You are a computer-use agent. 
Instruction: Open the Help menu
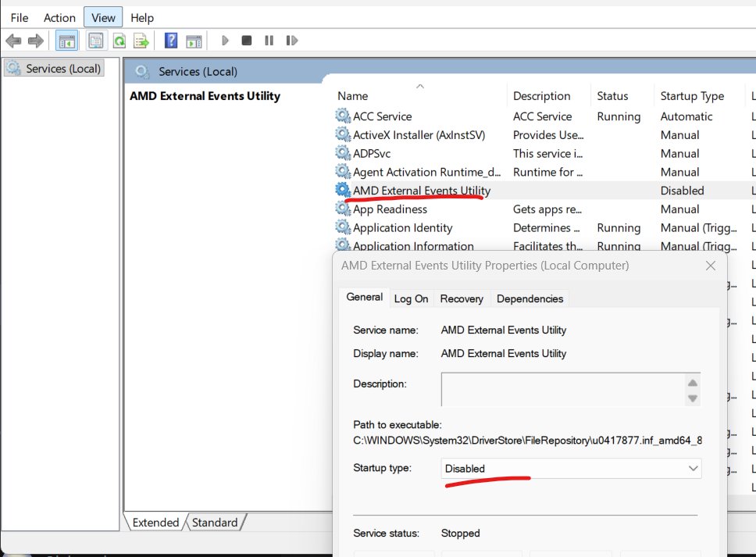coord(142,18)
